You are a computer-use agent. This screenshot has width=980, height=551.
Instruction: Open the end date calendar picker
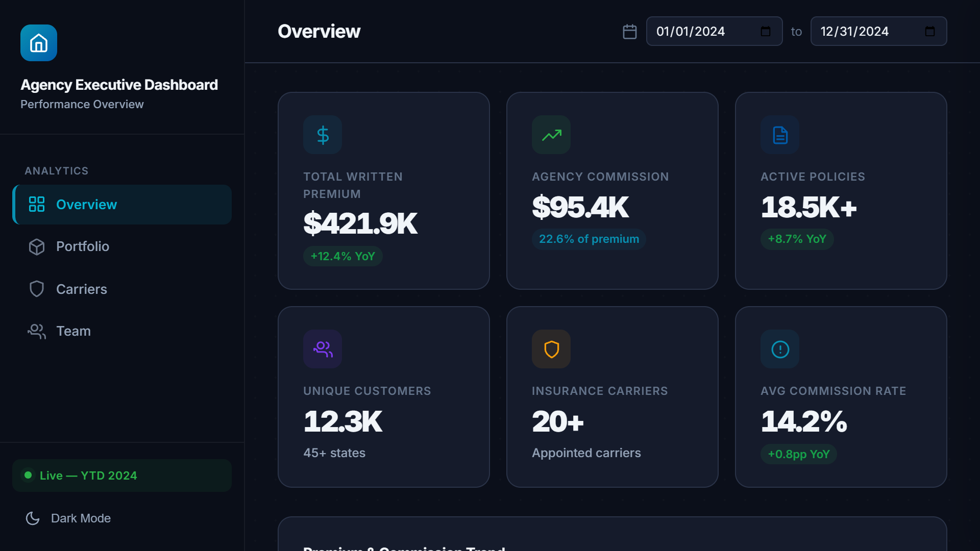[930, 31]
